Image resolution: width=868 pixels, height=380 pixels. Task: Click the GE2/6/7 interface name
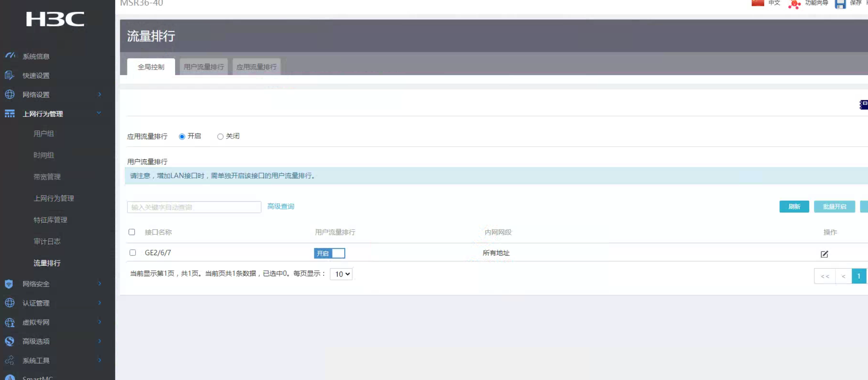(x=158, y=253)
